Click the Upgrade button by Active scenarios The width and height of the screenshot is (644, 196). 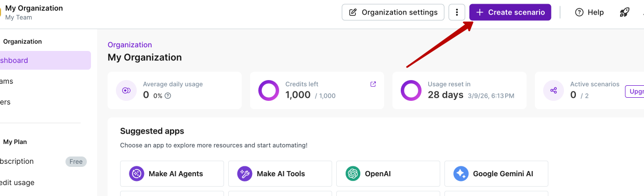tap(634, 92)
